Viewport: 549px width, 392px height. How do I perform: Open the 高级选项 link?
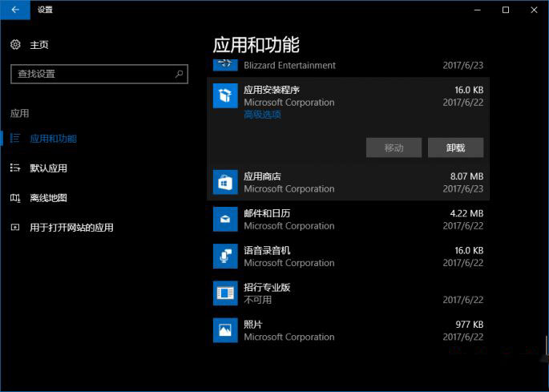(x=262, y=115)
